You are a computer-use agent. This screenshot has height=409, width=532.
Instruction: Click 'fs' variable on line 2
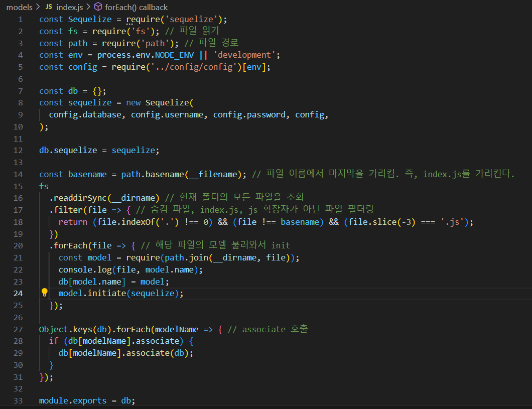(x=73, y=31)
